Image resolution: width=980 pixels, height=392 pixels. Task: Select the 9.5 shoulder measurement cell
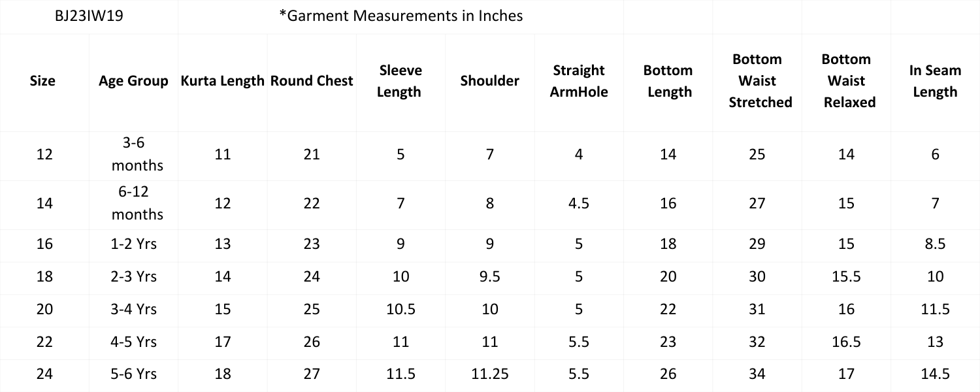pos(489,277)
